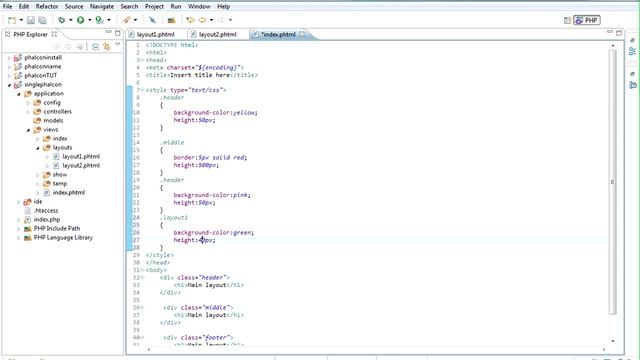Screen dimensions: 640x360
Task: Click the green Run button icon
Action: pyautogui.click(x=80, y=20)
